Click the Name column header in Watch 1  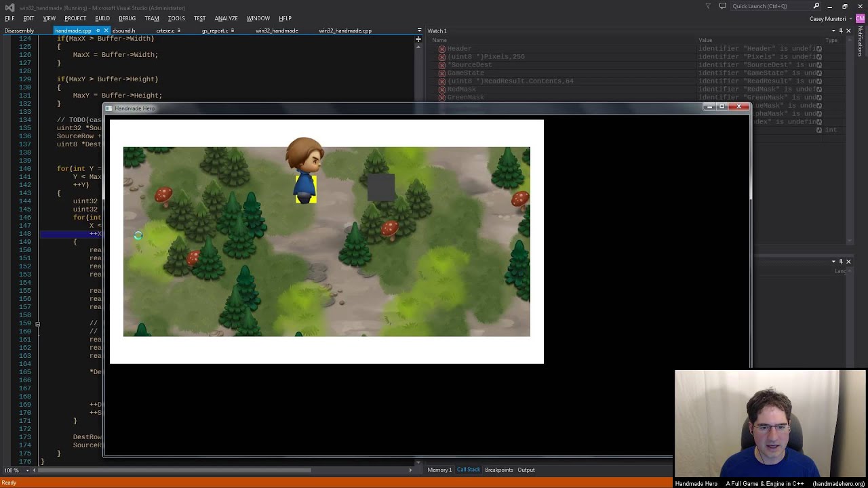pos(439,40)
